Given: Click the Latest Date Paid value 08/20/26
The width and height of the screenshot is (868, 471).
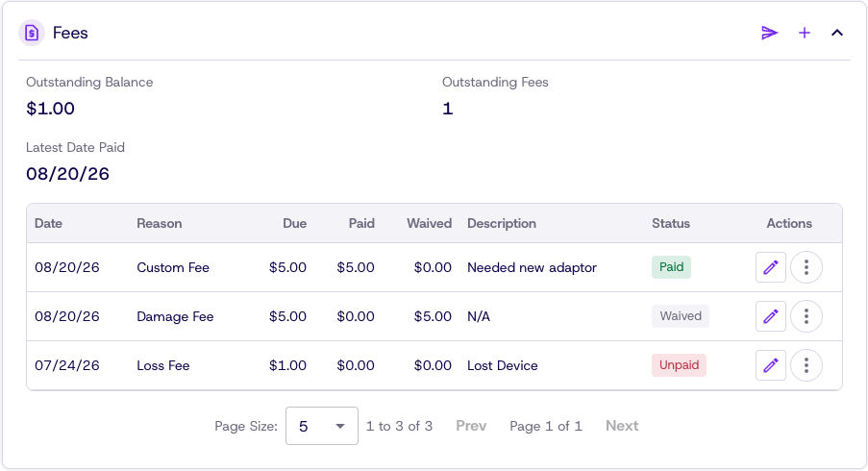Looking at the screenshot, I should tap(67, 174).
